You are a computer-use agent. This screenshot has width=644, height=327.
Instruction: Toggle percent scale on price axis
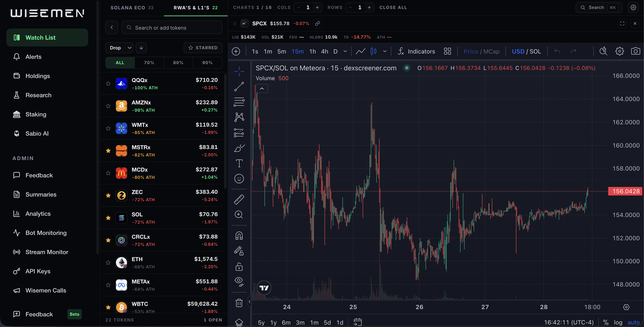tap(606, 322)
